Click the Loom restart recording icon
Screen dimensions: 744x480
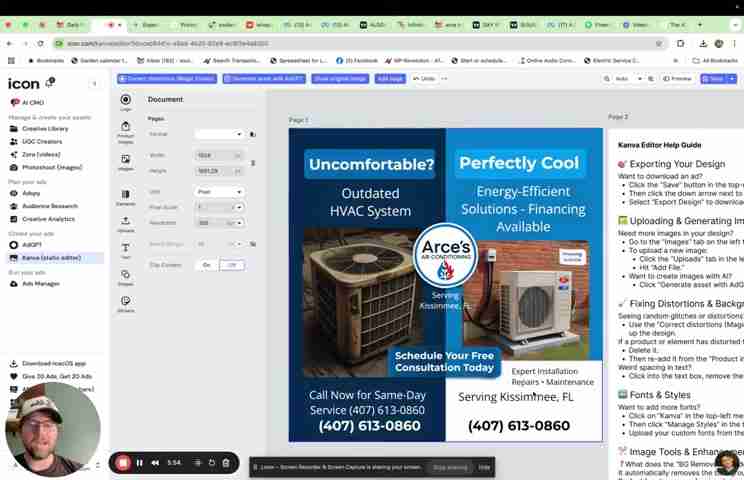pyautogui.click(x=212, y=463)
